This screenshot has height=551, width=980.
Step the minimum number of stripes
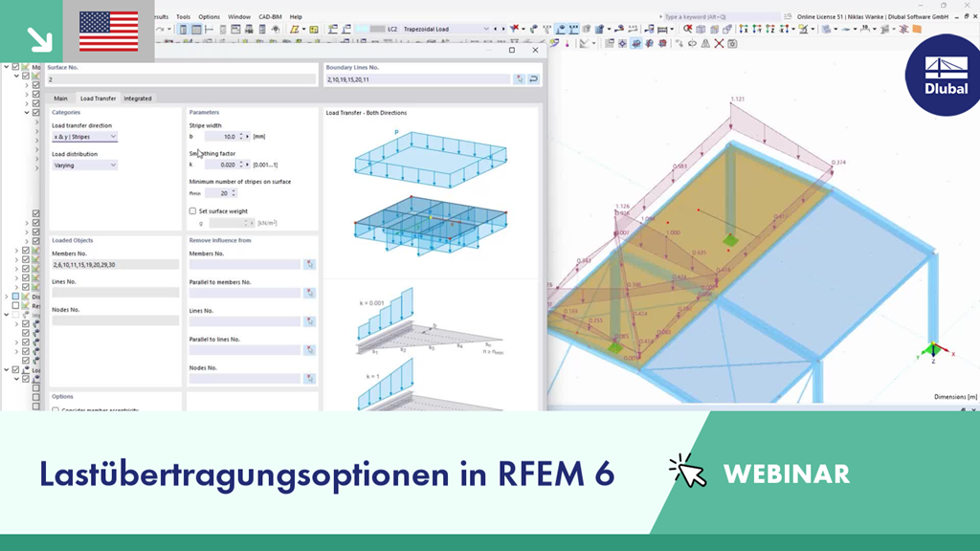234,193
